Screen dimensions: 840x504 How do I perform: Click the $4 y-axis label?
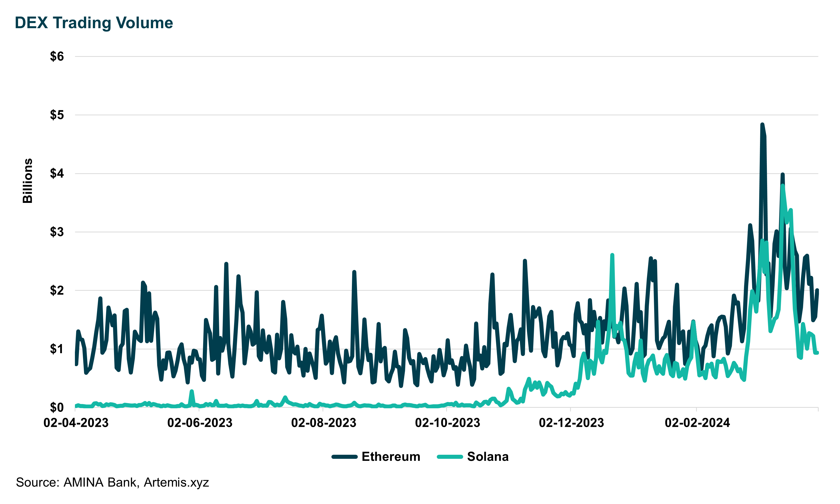57,174
